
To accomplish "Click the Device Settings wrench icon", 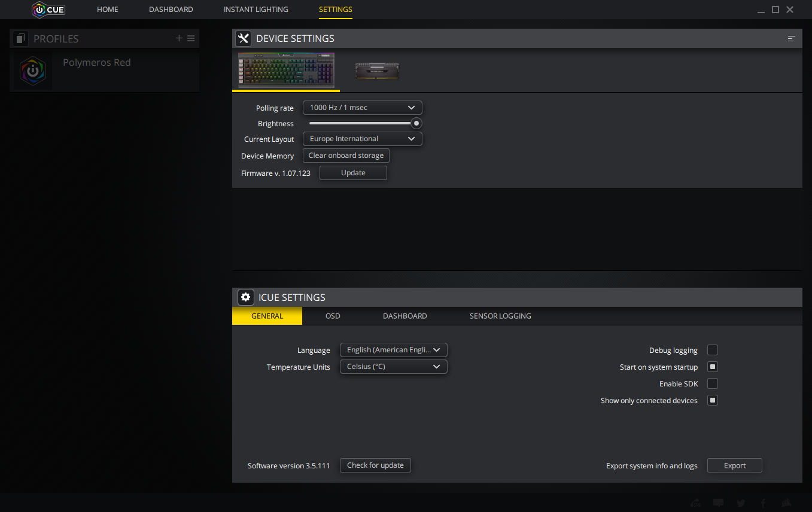I will coord(243,38).
